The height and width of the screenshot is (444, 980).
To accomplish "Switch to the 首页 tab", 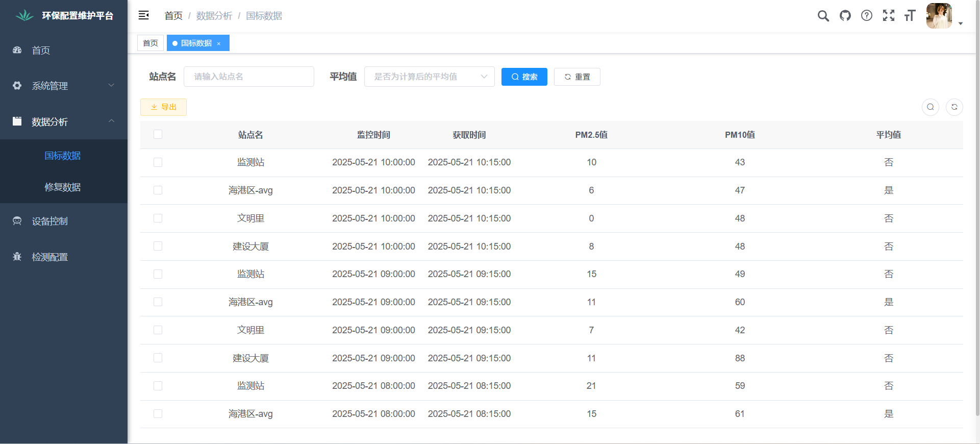I will point(150,43).
